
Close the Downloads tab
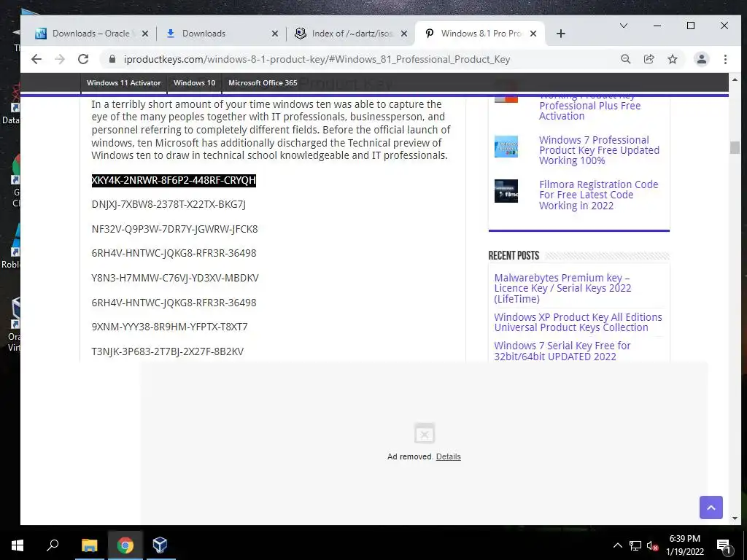tap(275, 34)
